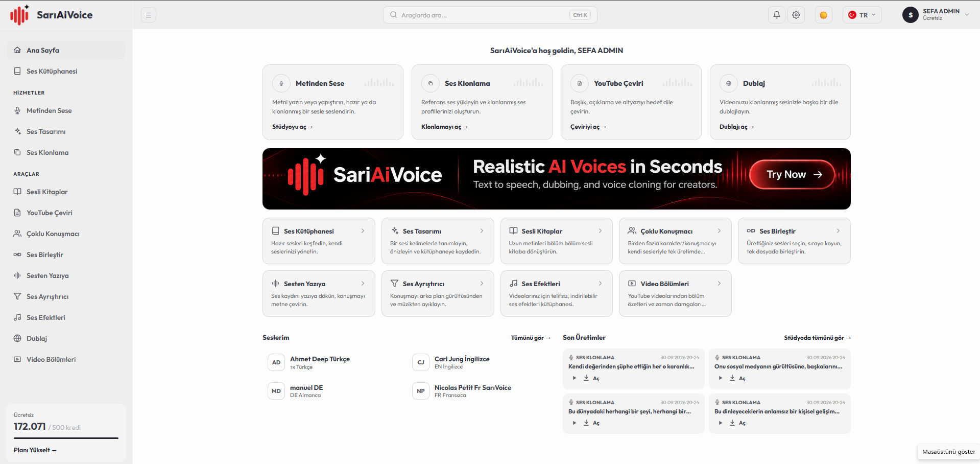Click the Stüdyoyu aç link

click(292, 127)
